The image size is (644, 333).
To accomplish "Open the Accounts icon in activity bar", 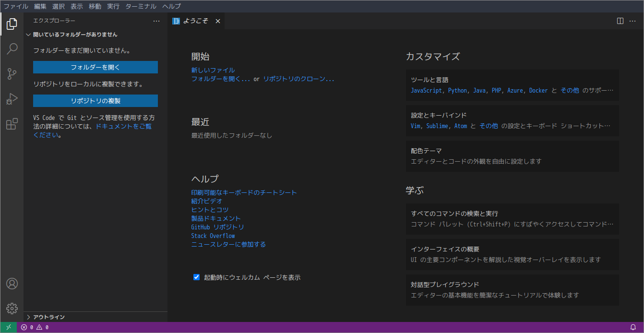I will (12, 284).
